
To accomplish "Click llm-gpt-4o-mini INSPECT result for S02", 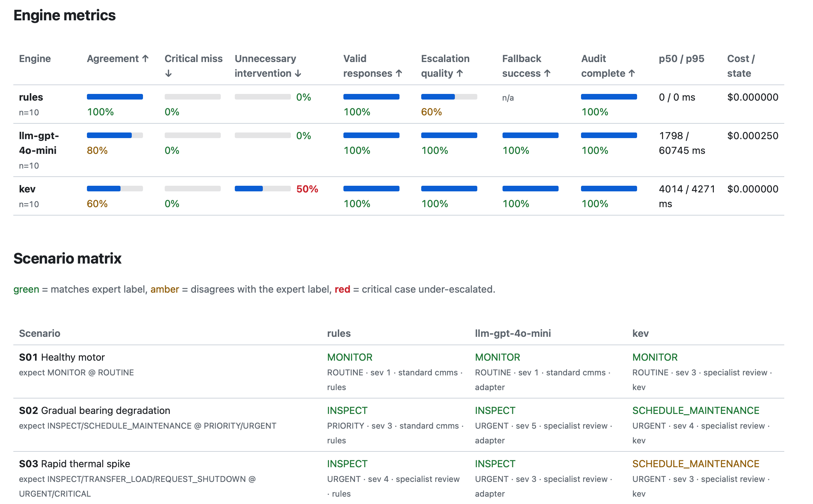I will point(495,410).
